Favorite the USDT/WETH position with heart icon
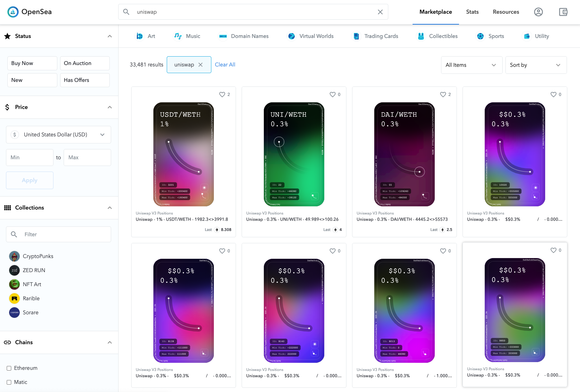 pos(222,95)
